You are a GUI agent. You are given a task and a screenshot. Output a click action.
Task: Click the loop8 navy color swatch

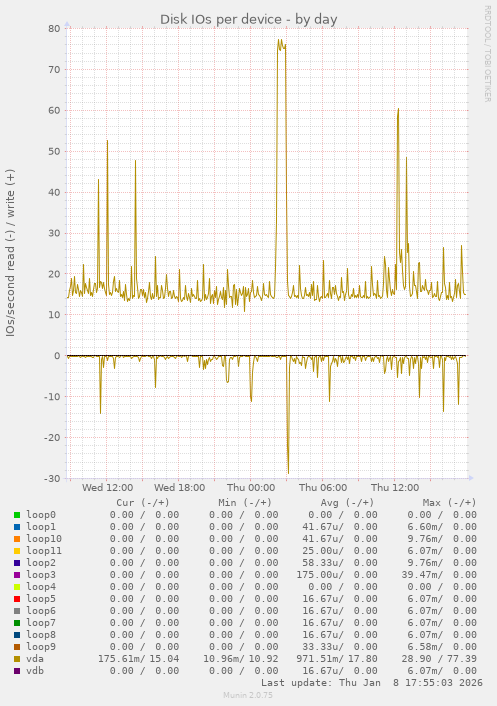click(17, 635)
